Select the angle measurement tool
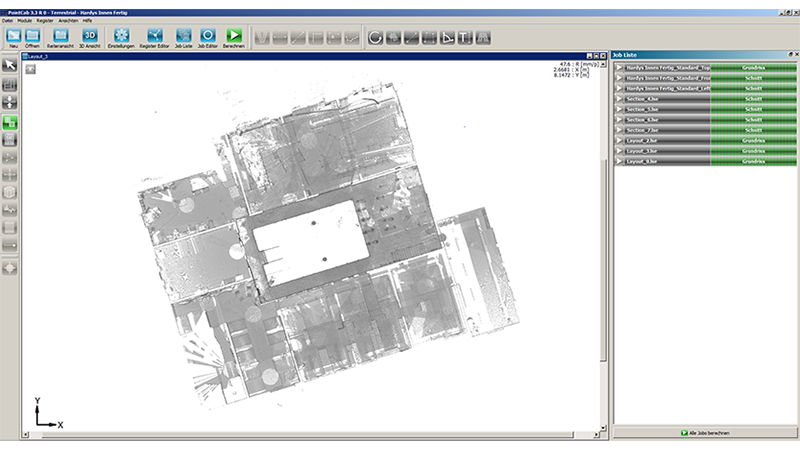Screen dimensions: 800x450 tap(447, 37)
